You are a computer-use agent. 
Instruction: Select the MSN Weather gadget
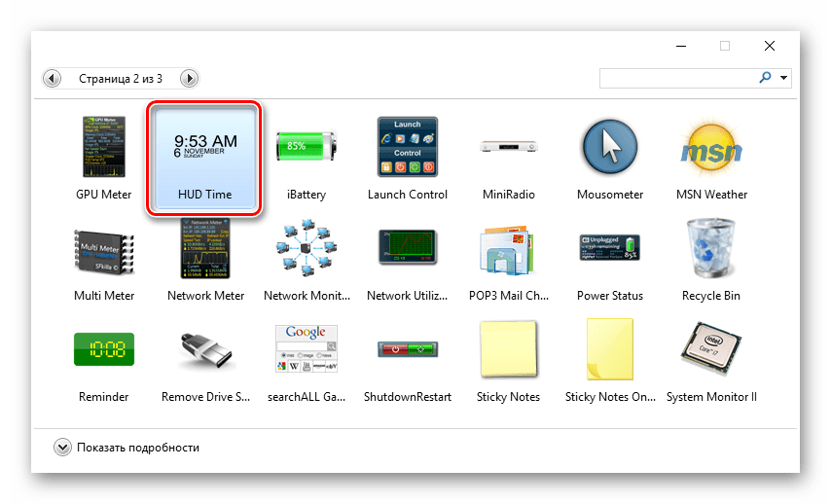point(711,148)
